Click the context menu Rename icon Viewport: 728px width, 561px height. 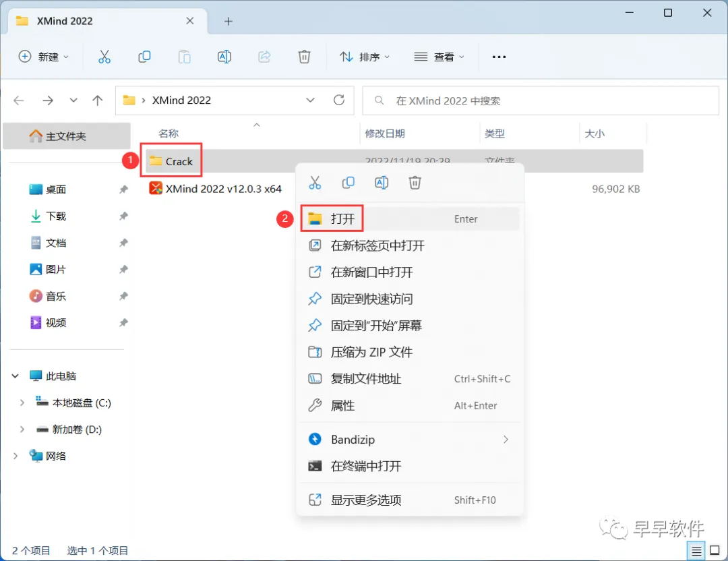click(382, 183)
